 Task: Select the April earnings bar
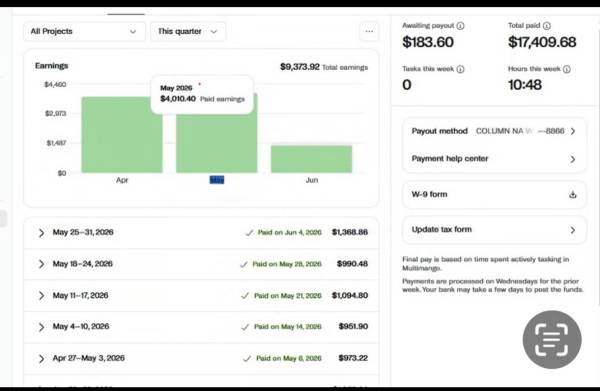(122, 135)
